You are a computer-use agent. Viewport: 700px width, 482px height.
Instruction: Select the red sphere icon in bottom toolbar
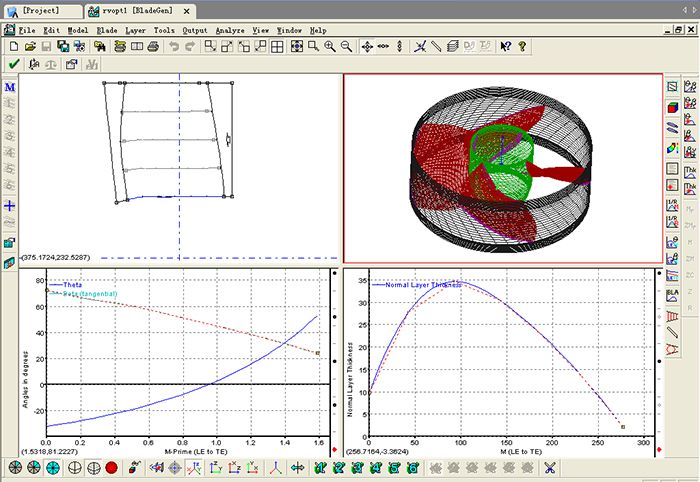pyautogui.click(x=111, y=467)
